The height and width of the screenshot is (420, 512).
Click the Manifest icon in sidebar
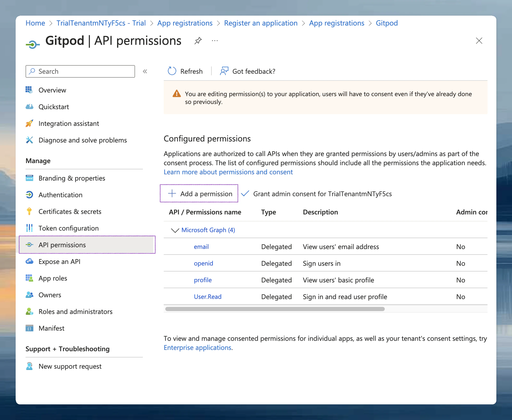point(29,328)
